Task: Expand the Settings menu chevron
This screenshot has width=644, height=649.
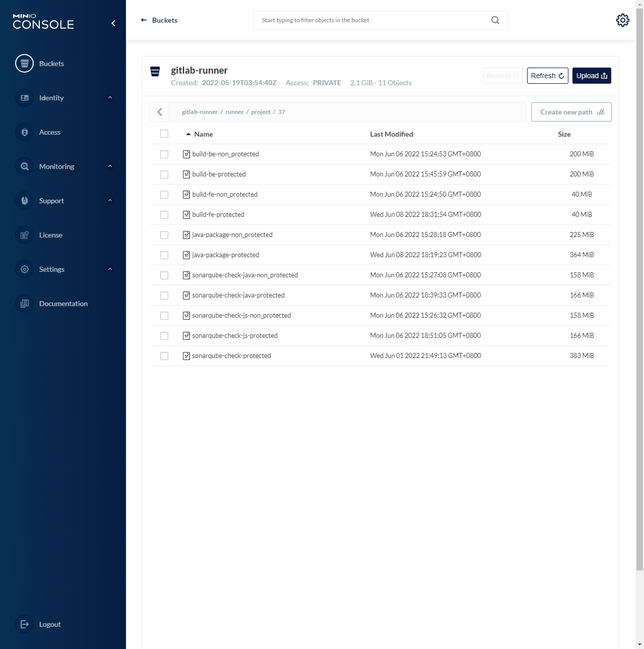Action: tap(110, 269)
